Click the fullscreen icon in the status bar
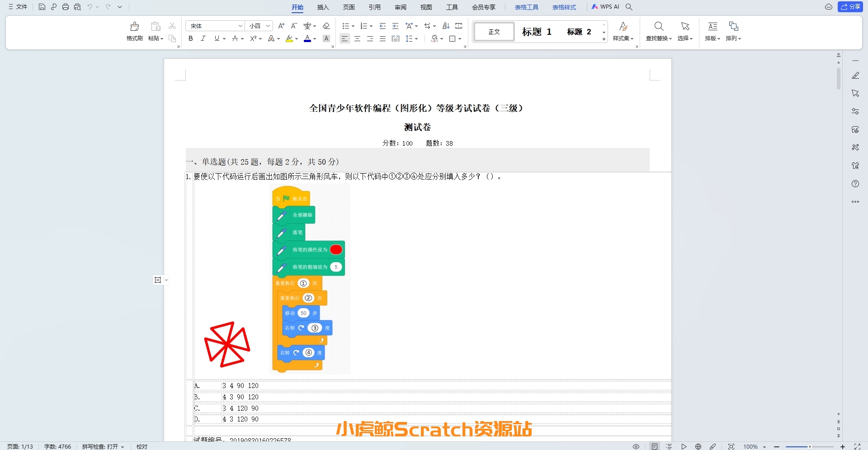 (857, 446)
